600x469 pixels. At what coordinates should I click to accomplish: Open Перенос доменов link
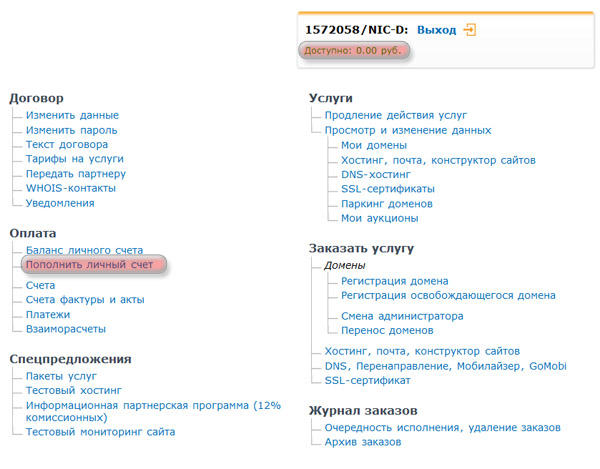pyautogui.click(x=387, y=331)
